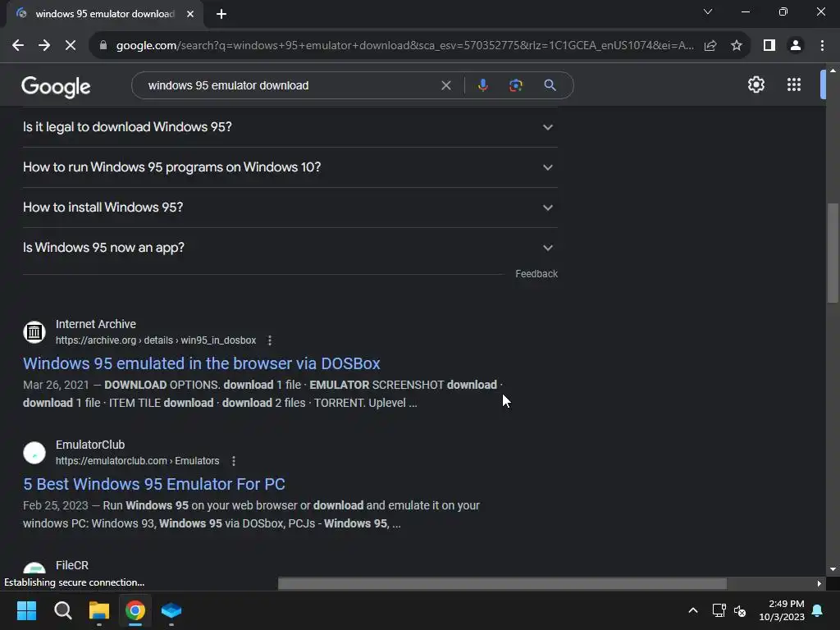Viewport: 840px width, 630px height.
Task: Open File Explorer from taskbar
Action: tap(99, 610)
